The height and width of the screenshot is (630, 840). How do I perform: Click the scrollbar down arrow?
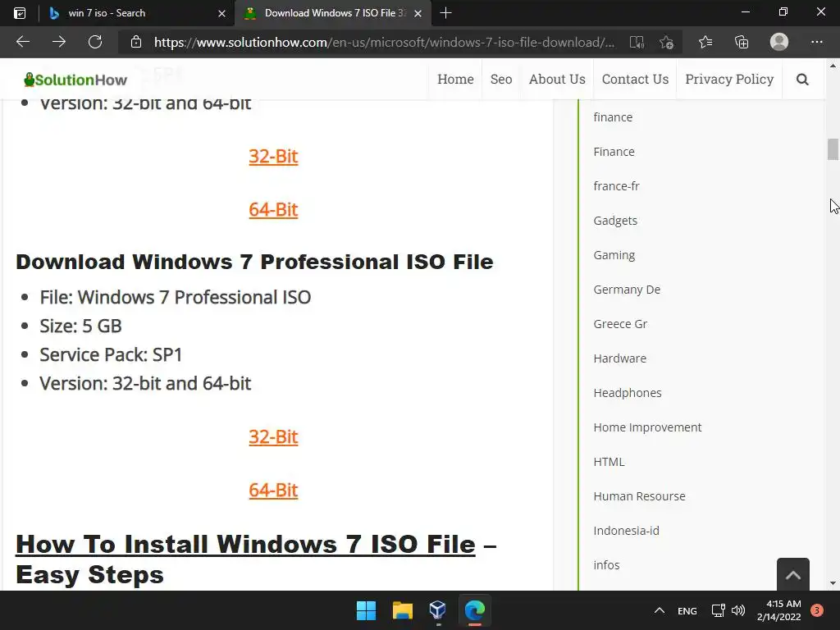(833, 583)
